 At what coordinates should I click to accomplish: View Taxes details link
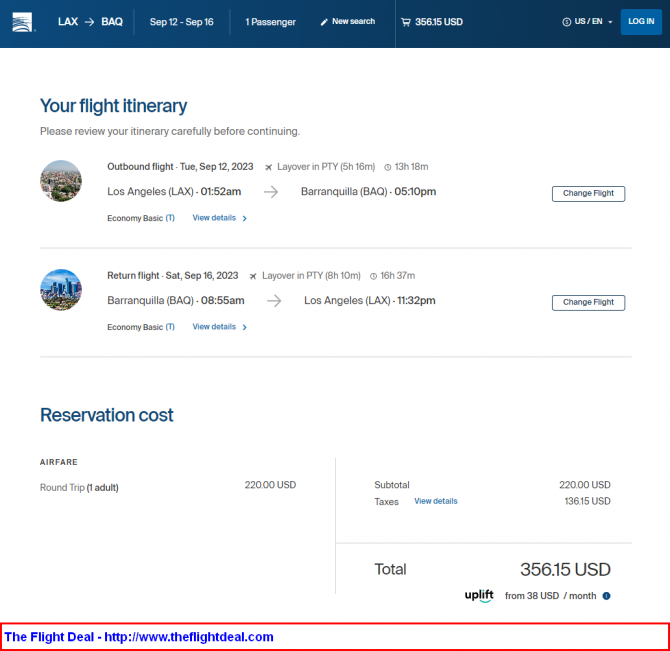coord(435,501)
